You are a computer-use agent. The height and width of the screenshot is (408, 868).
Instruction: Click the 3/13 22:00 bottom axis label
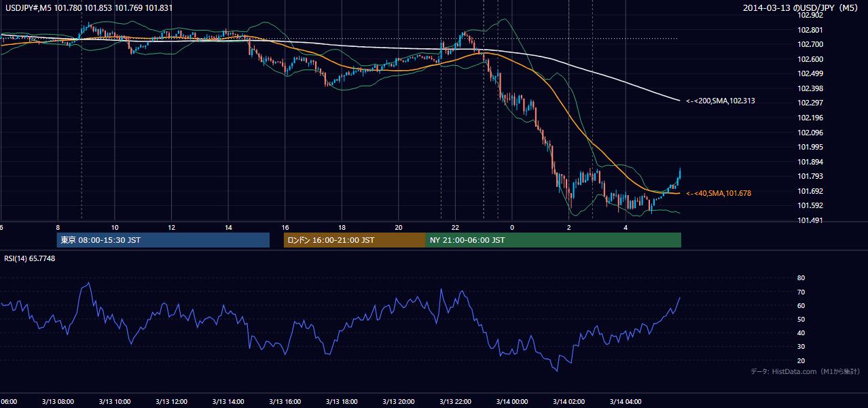pos(455,401)
